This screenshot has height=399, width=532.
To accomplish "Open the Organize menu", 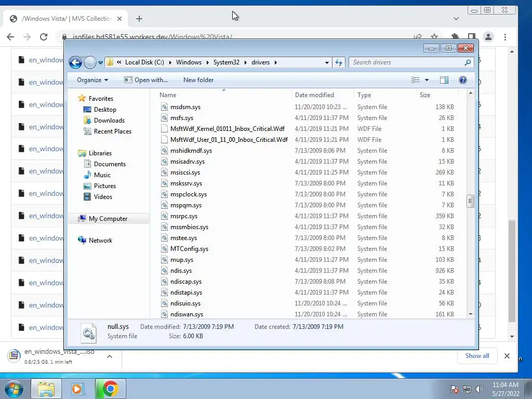I will (x=92, y=80).
